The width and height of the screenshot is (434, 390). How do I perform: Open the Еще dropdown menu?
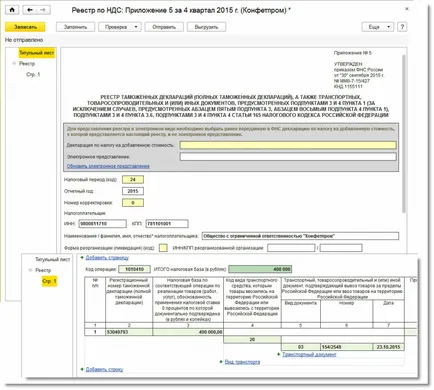(378, 27)
